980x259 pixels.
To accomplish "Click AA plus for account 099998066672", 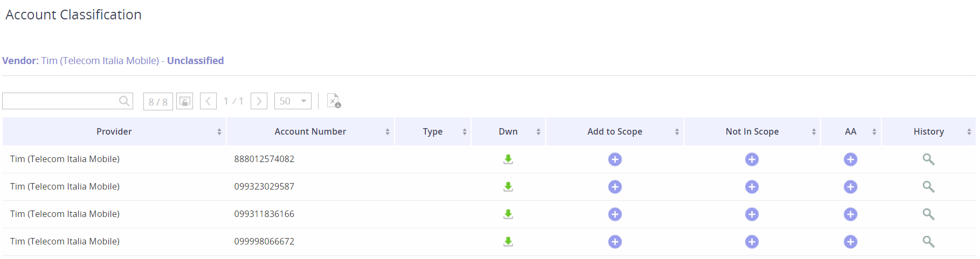I will pyautogui.click(x=851, y=242).
